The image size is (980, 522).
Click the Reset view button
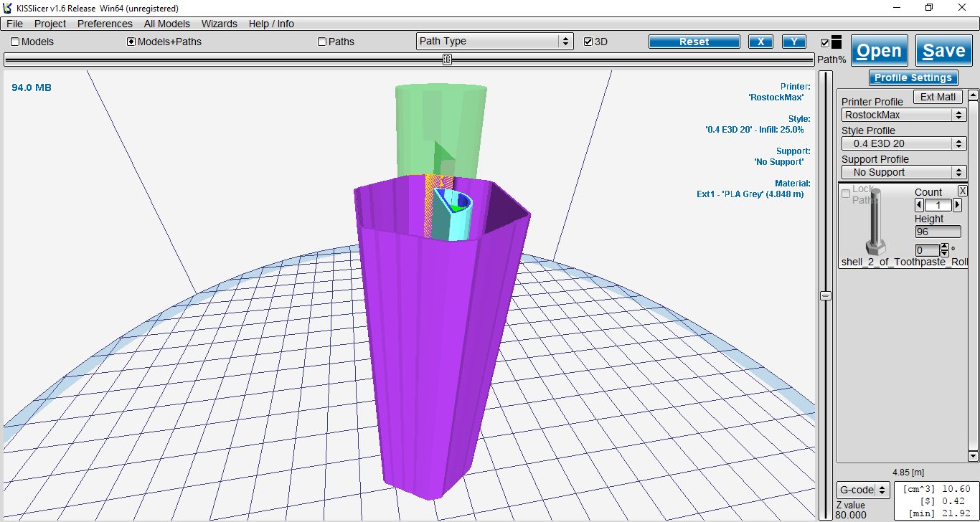(694, 42)
